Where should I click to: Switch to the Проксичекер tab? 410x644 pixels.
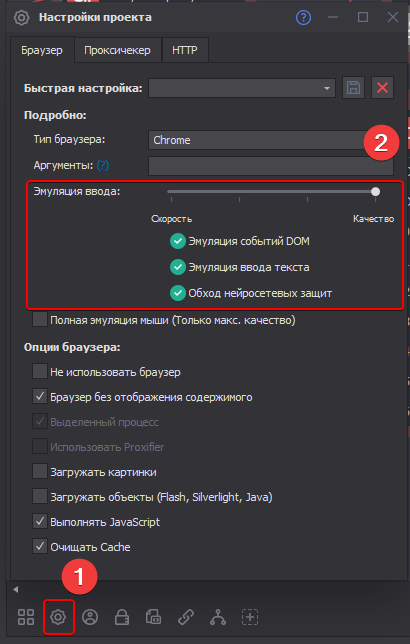click(x=117, y=50)
